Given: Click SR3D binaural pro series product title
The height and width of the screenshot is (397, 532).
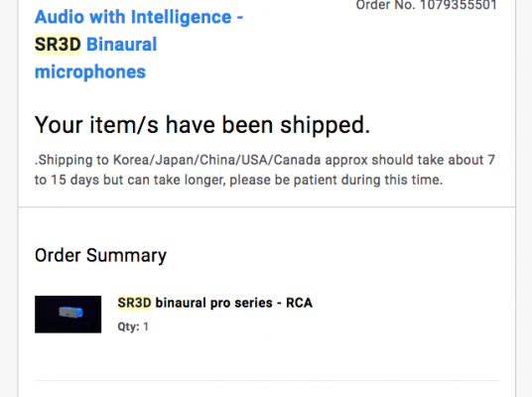Looking at the screenshot, I should (214, 303).
